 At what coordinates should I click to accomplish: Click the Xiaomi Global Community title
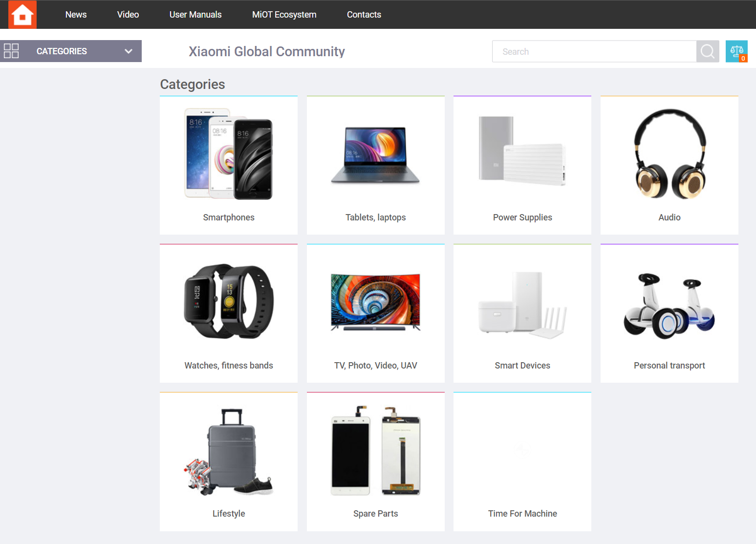pos(267,51)
